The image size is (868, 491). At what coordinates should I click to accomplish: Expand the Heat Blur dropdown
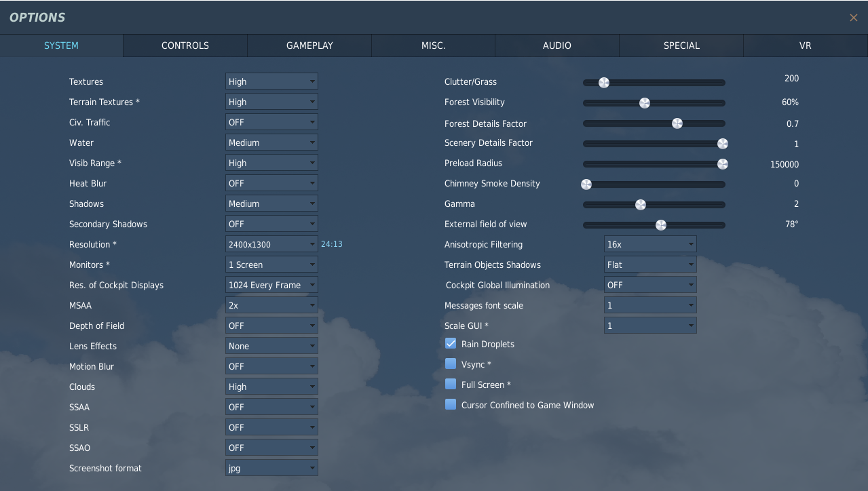[271, 183]
